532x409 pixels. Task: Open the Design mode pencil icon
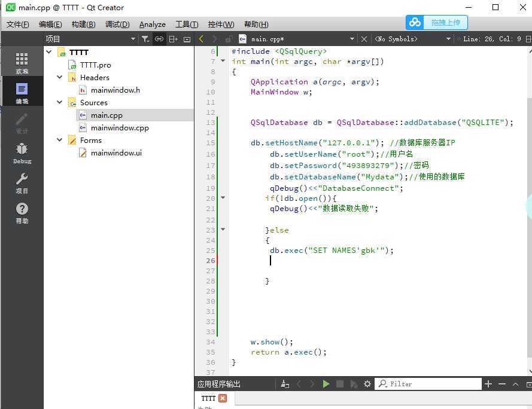click(22, 123)
